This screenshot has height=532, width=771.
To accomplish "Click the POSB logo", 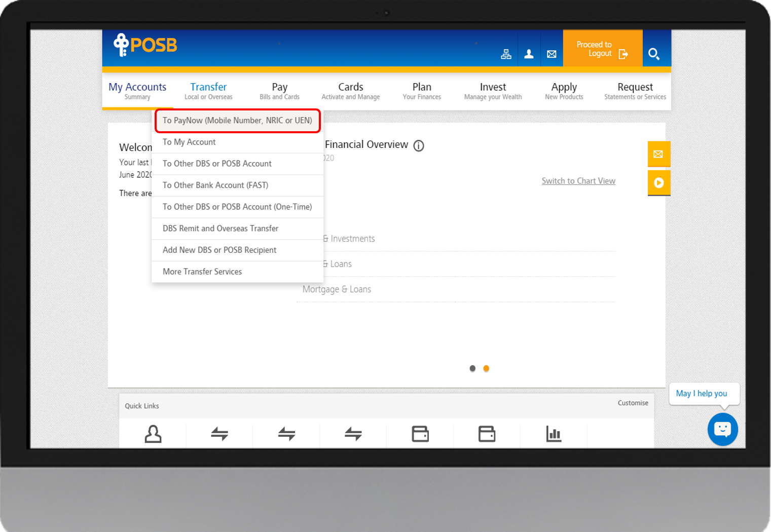I will tap(145, 45).
